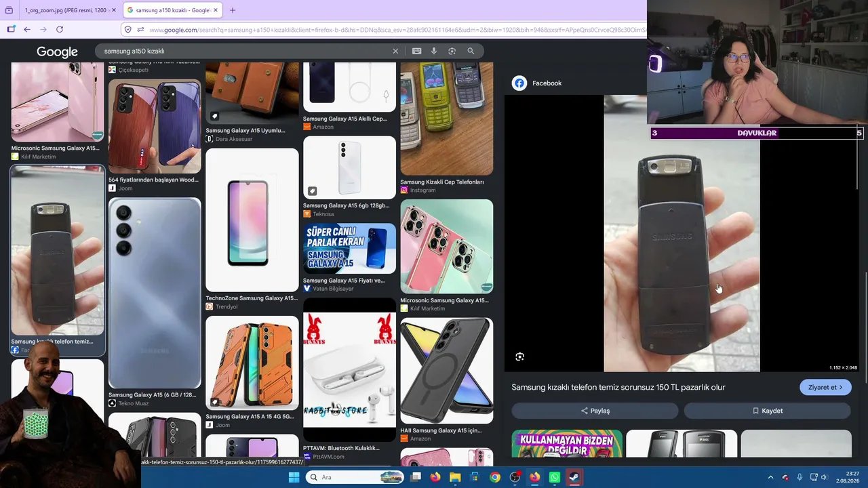
Task: Launch Google Chrome from the taskbar
Action: pos(495,477)
